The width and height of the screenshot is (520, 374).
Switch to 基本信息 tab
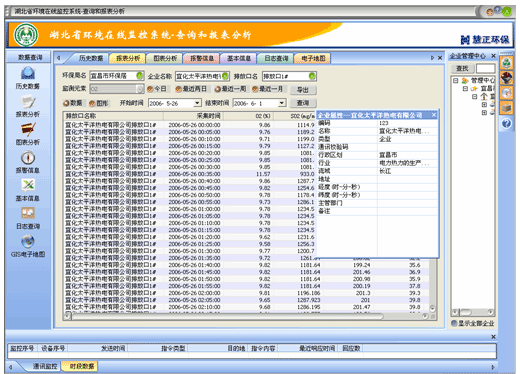(x=239, y=58)
